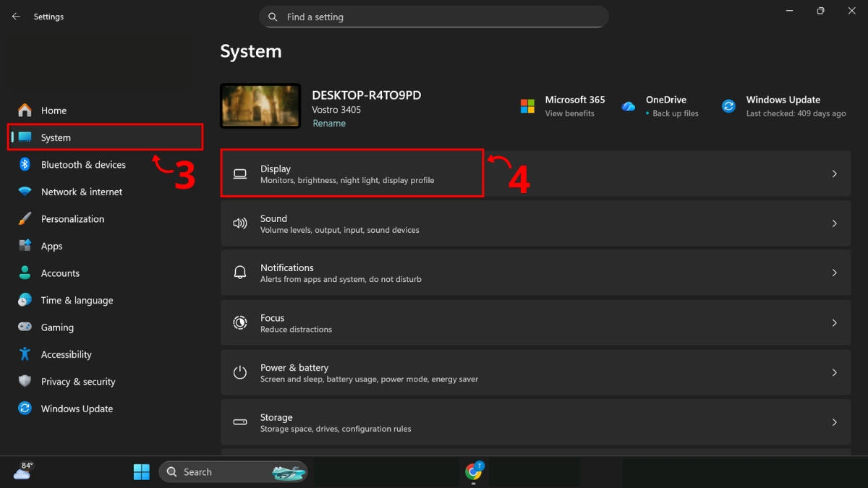
Task: Click the taskbar Search box
Action: point(233,472)
